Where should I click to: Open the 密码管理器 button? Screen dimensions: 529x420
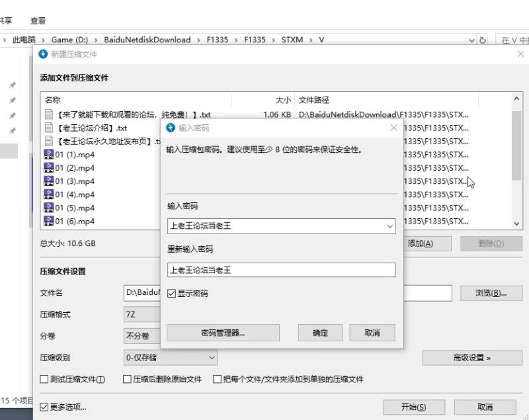[223, 333]
